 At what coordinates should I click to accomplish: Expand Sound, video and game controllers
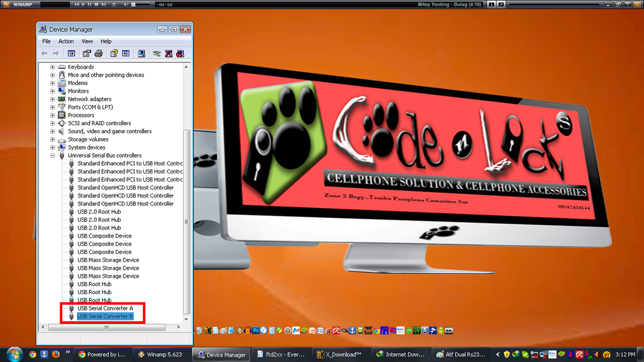[53, 131]
